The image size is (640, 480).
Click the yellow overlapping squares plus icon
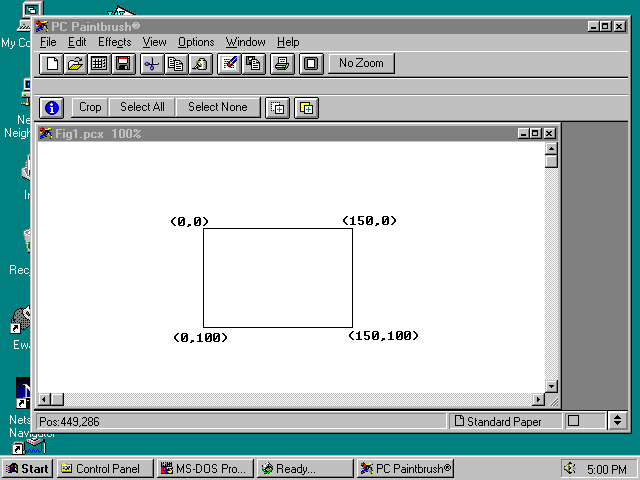[307, 108]
